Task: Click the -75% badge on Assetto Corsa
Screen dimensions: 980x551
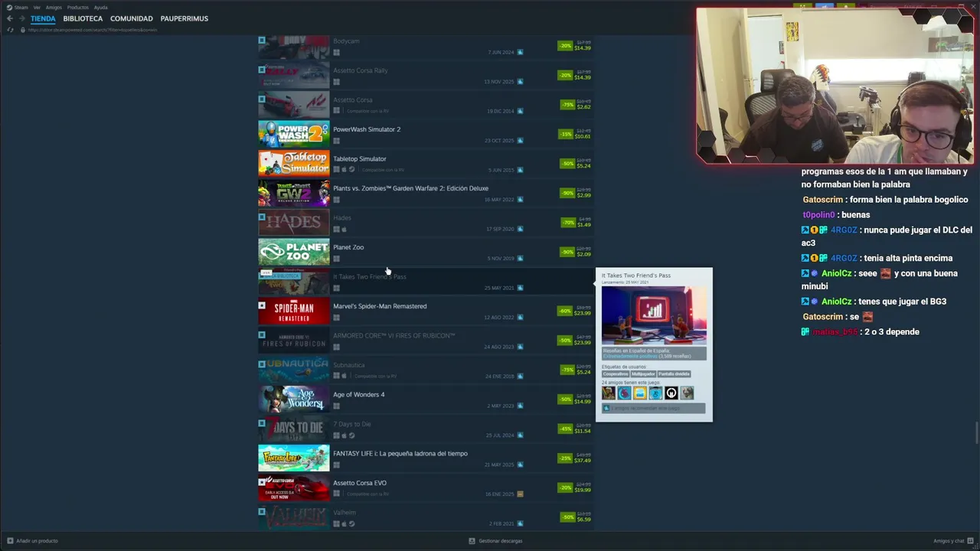Action: click(567, 105)
